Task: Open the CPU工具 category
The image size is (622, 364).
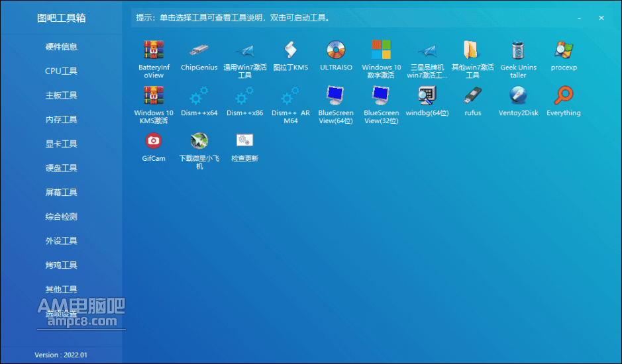Action: (x=61, y=71)
